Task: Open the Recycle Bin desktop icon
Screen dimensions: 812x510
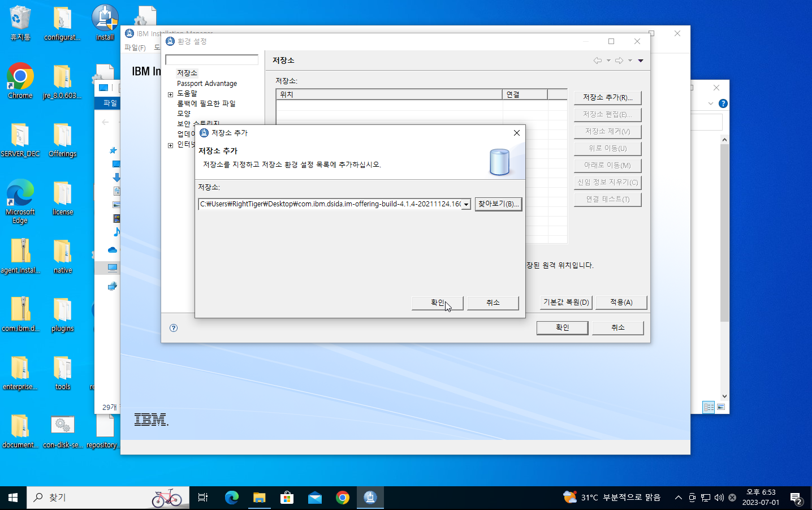Action: pyautogui.click(x=20, y=23)
